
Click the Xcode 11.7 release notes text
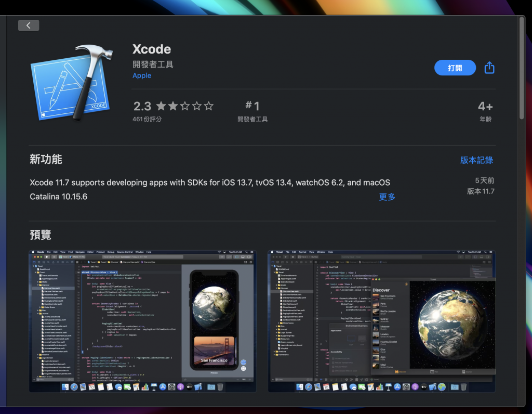[210, 189]
